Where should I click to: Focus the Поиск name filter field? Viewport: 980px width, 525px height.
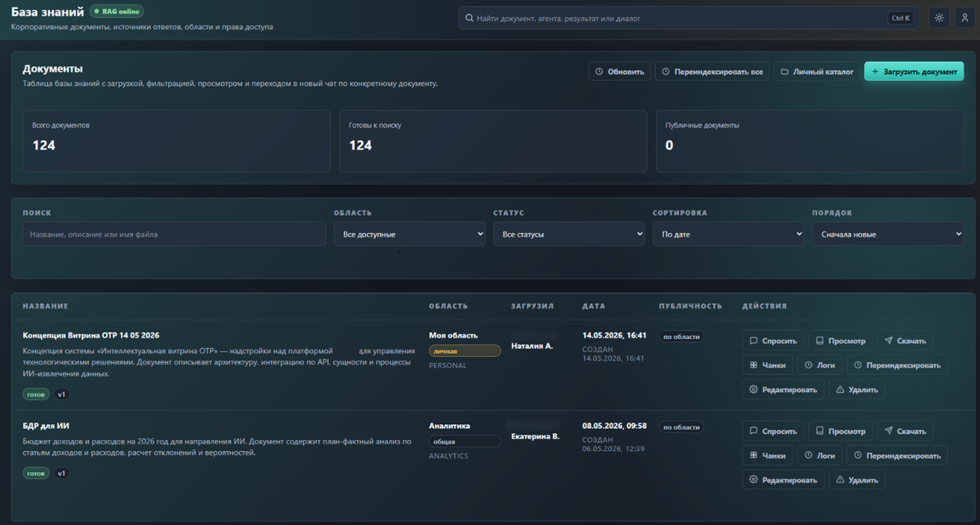(x=174, y=234)
